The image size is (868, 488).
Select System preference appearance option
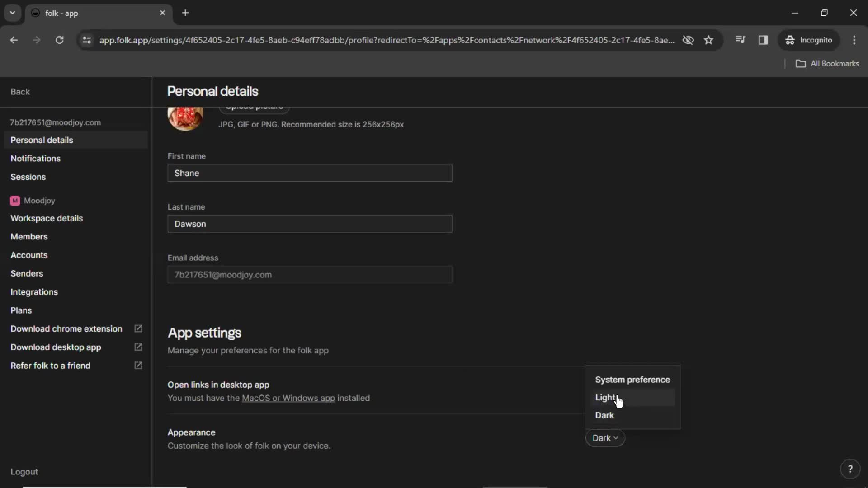coord(632,380)
